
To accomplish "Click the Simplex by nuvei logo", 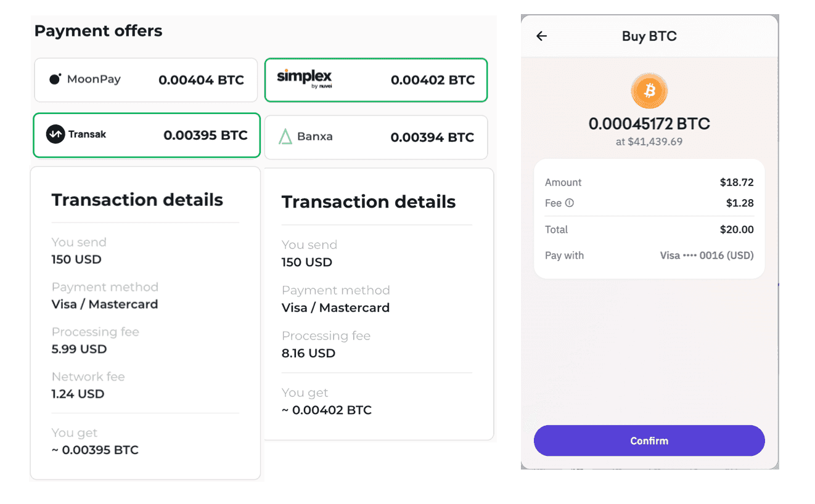I will tap(304, 79).
